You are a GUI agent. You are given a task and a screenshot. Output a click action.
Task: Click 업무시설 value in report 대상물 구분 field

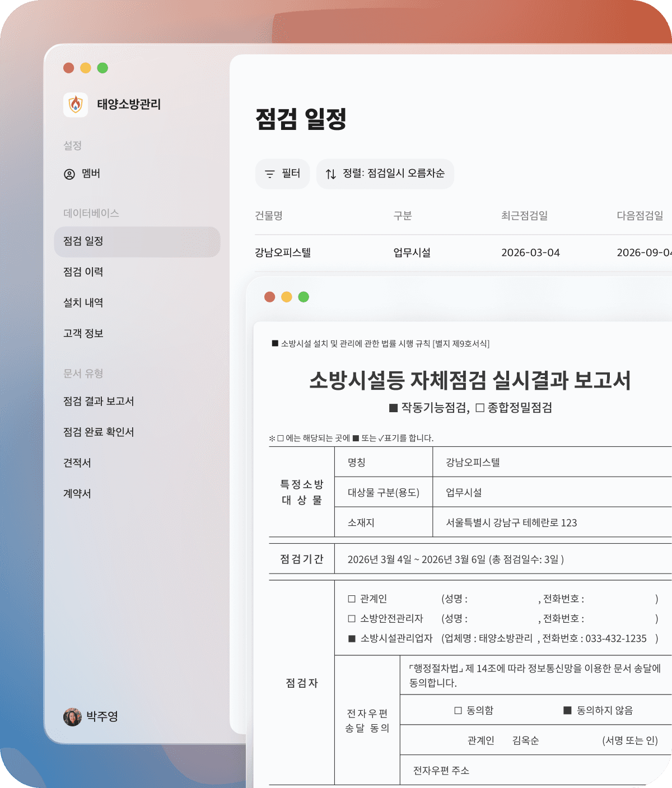pos(464,493)
